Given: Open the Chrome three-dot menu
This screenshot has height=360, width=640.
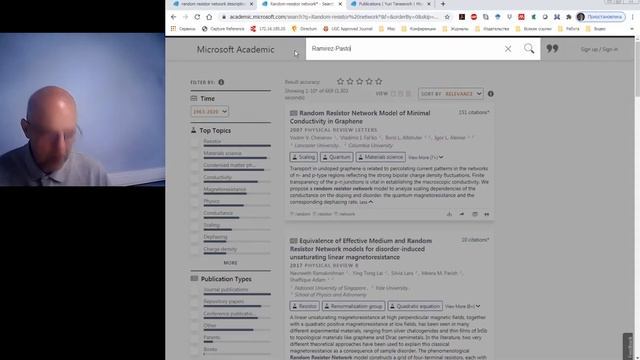Looking at the screenshot, I should [633, 17].
